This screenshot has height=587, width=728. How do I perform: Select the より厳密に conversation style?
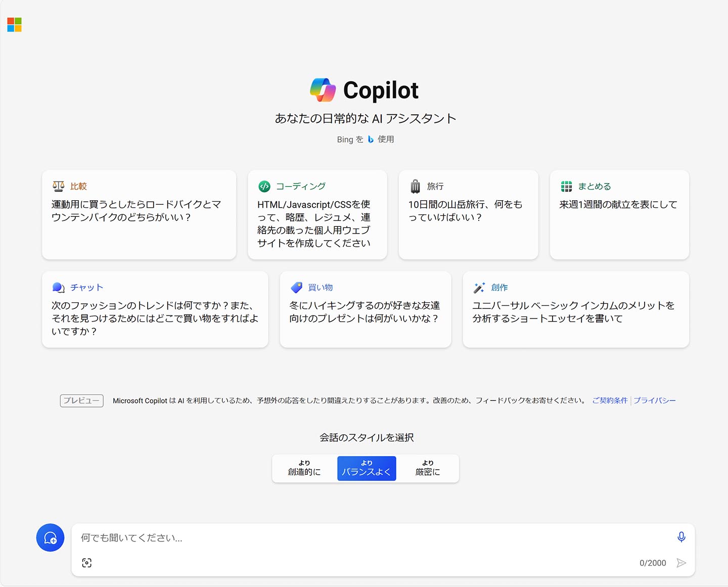(x=428, y=468)
